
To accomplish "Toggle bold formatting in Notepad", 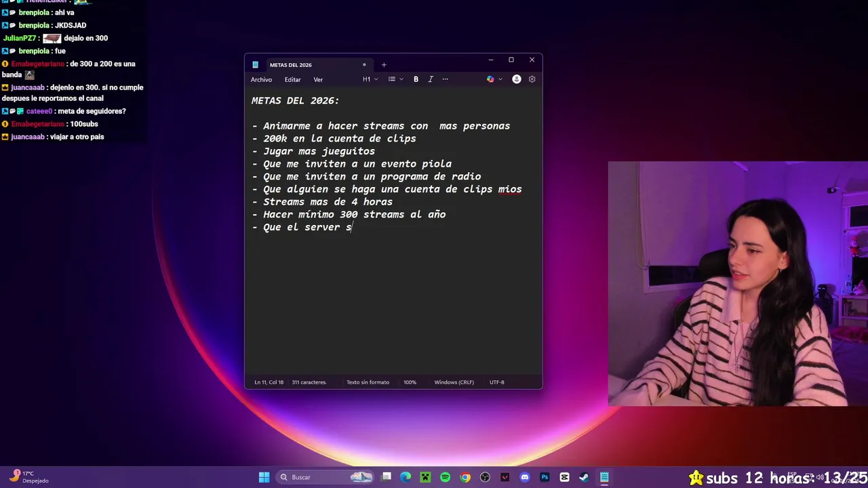I will 416,79.
